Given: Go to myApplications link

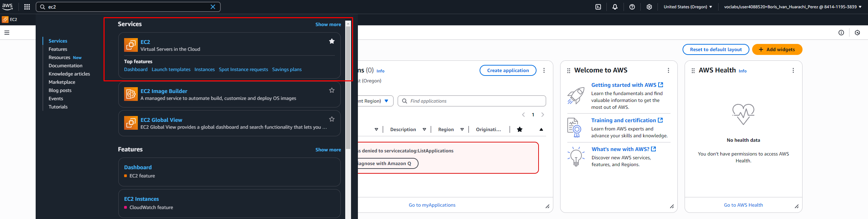Looking at the screenshot, I should click(432, 205).
